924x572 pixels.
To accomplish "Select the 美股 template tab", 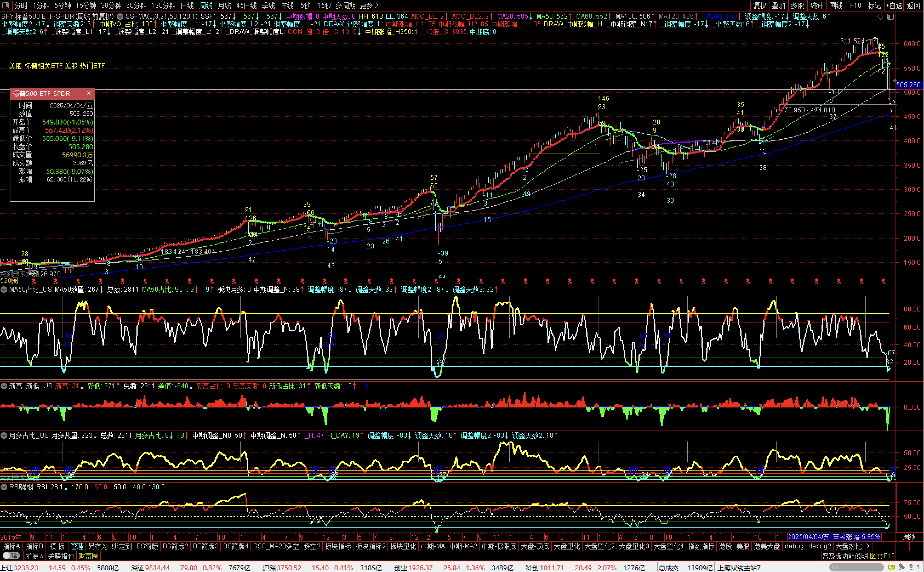I will [743, 546].
